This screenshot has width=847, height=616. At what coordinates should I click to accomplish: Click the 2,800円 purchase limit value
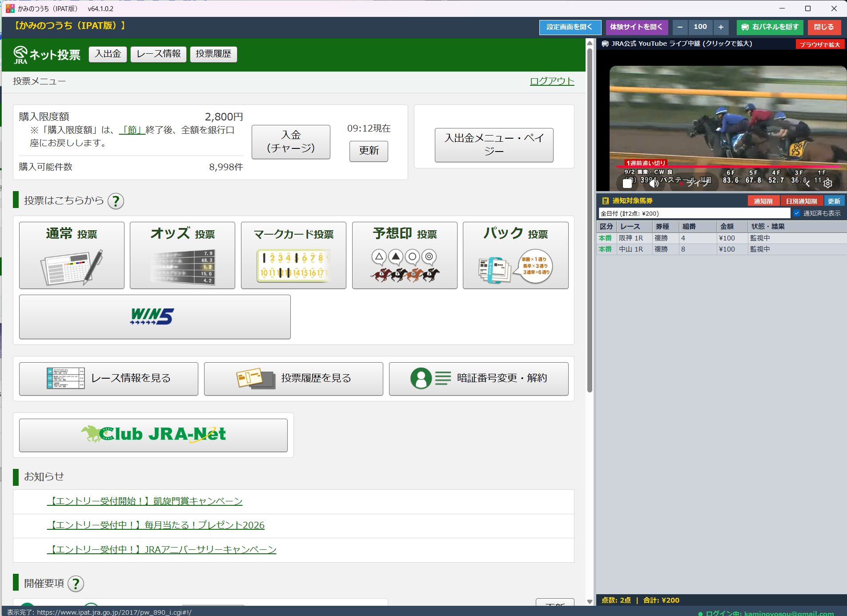(224, 117)
